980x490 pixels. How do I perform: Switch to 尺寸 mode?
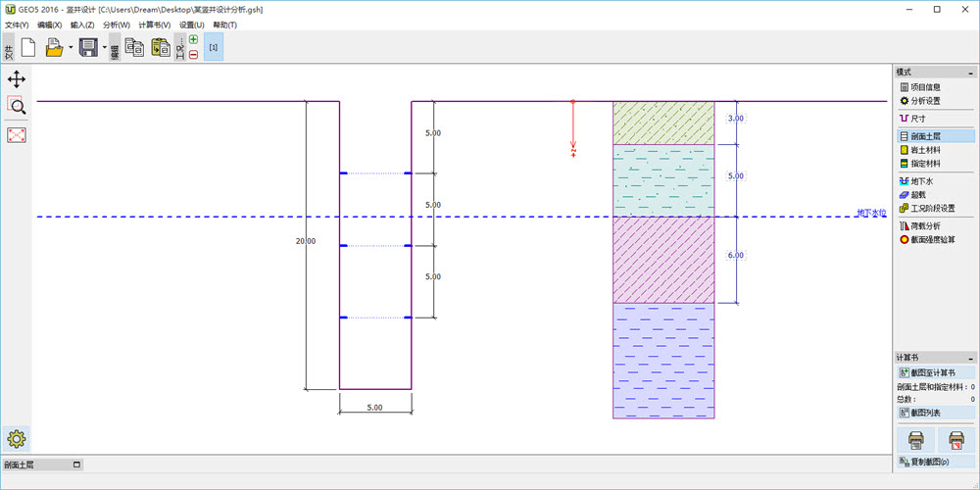[935, 119]
